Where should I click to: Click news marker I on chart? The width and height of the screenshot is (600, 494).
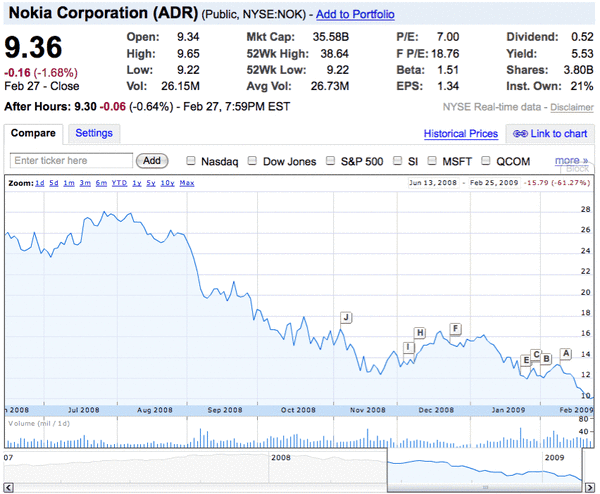point(409,347)
